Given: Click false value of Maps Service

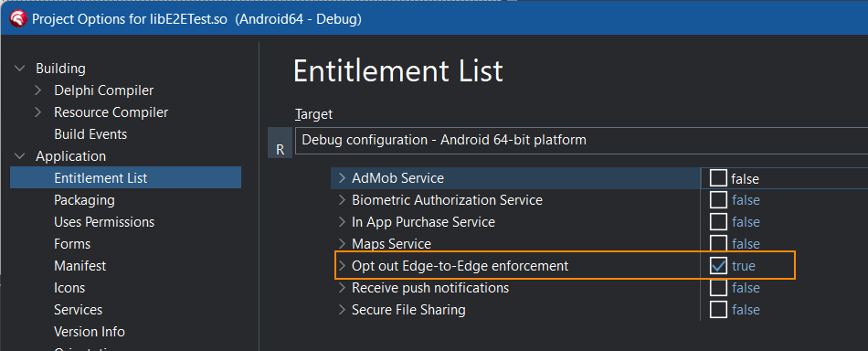Looking at the screenshot, I should (x=746, y=243).
